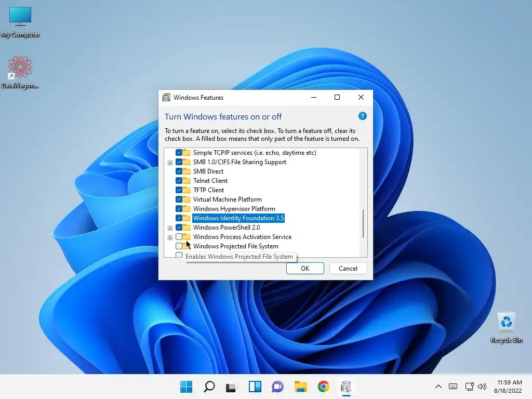Launch Google Chrome from taskbar
This screenshot has width=532, height=399.
(323, 387)
